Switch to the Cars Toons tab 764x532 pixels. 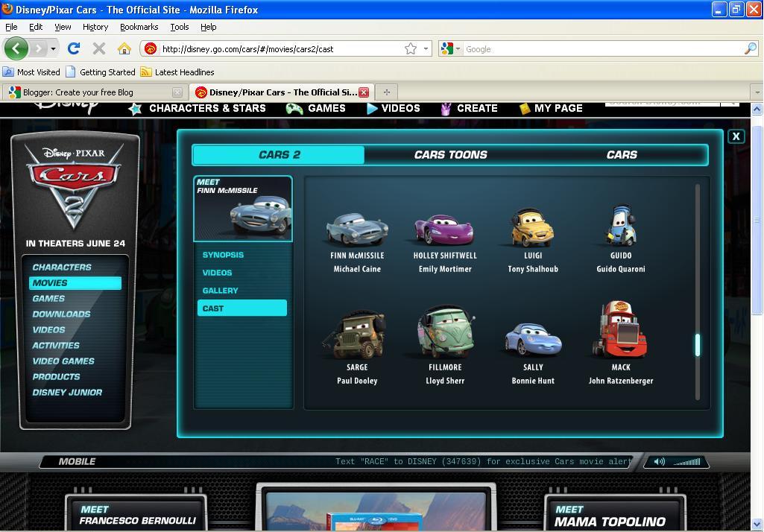tap(451, 155)
